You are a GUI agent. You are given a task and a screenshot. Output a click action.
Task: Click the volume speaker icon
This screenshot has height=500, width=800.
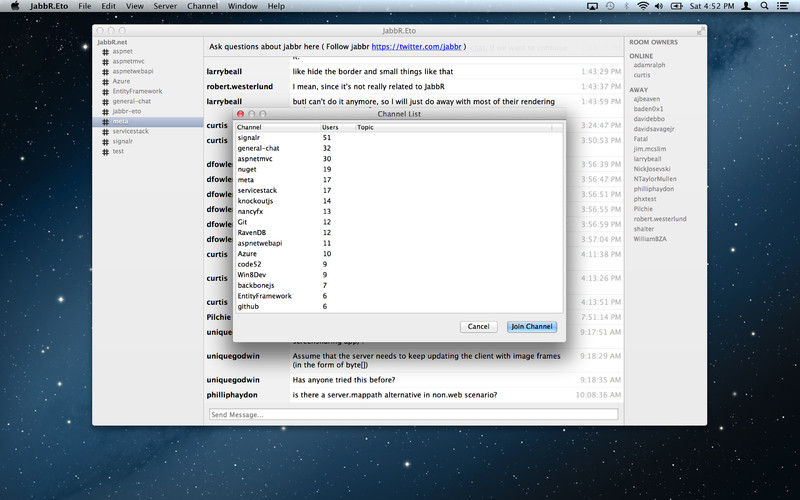click(x=659, y=6)
